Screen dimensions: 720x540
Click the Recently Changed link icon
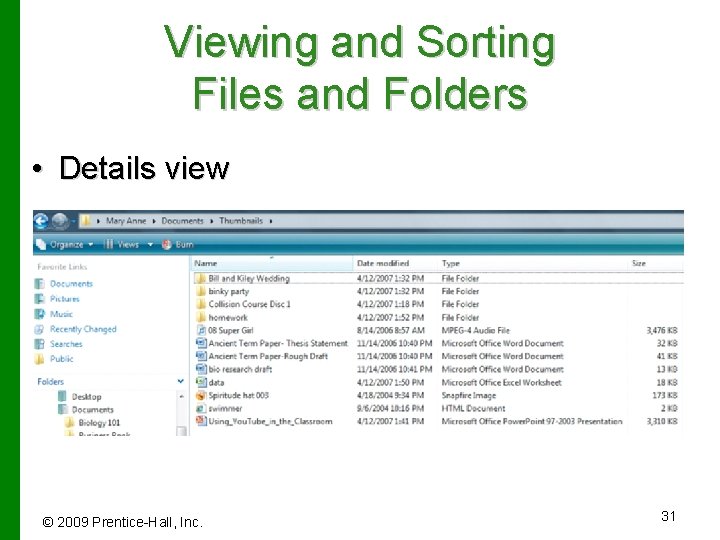click(x=39, y=329)
